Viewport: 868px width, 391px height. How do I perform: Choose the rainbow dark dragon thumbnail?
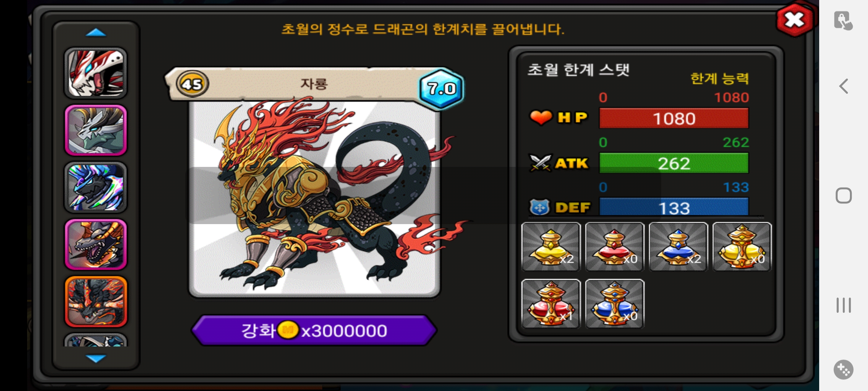point(96,187)
